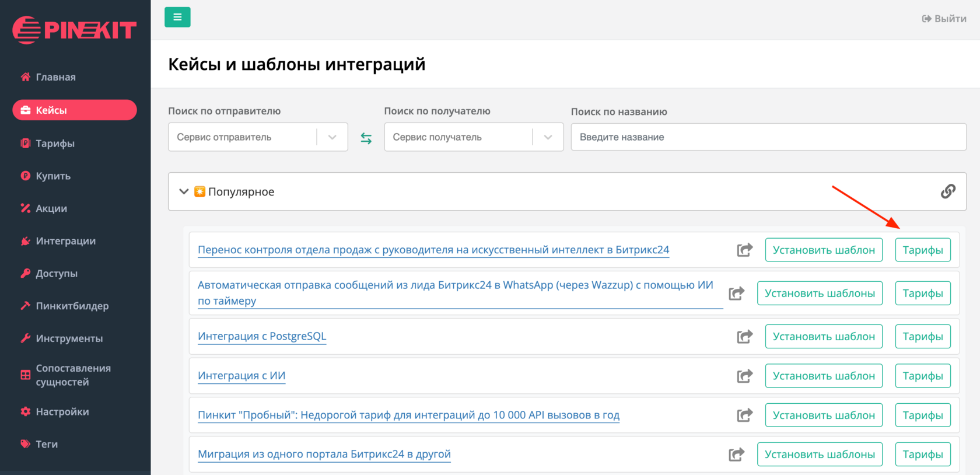
Task: Click the share icon for Интеграция с PostgreSQL
Action: (x=744, y=337)
